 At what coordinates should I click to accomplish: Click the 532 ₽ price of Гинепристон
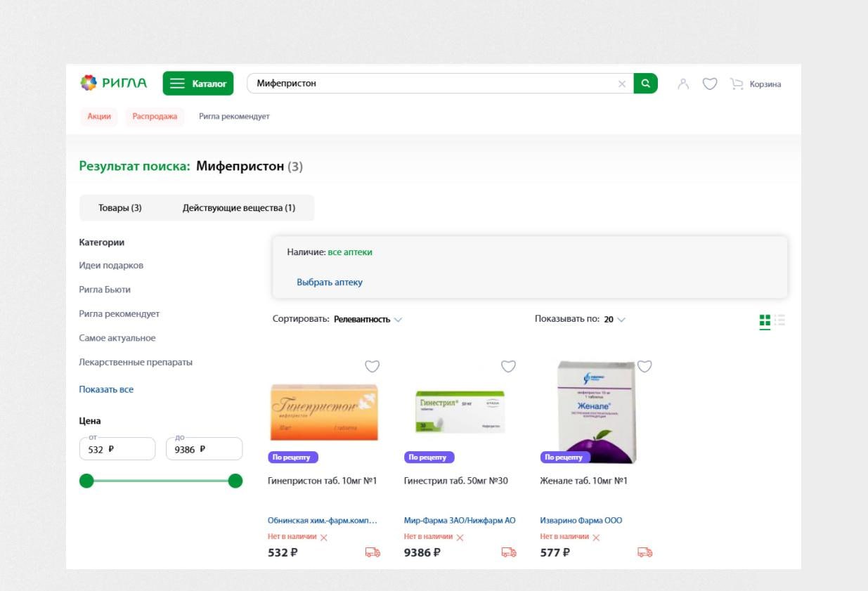(283, 552)
